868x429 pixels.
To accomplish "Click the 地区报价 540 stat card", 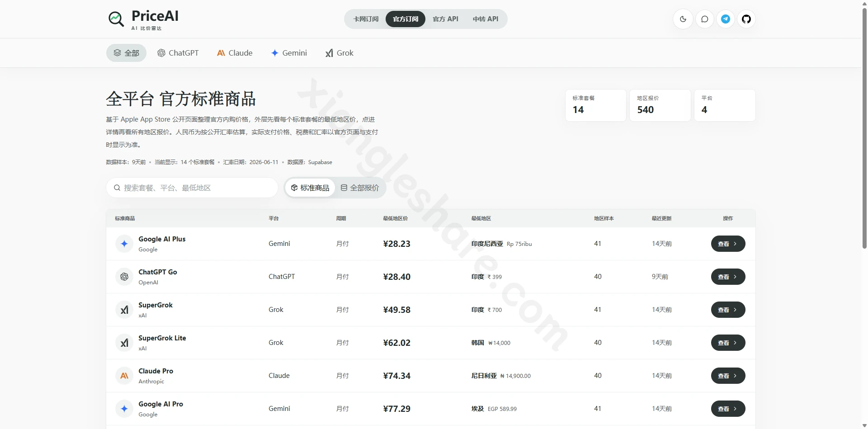I will coord(660,105).
